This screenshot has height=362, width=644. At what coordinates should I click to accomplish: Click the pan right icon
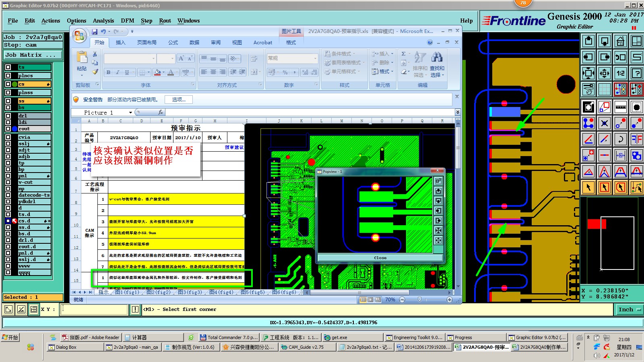(605, 57)
